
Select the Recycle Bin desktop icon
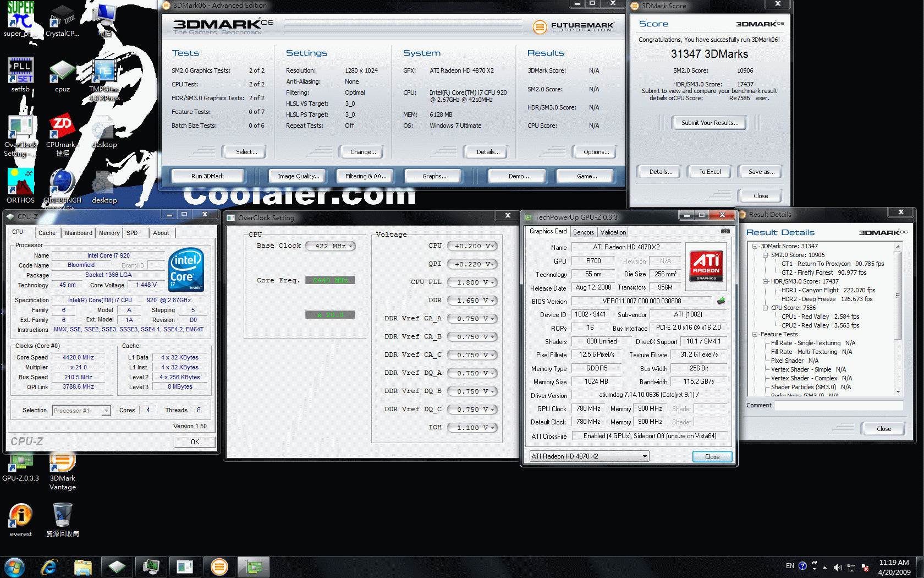click(62, 520)
